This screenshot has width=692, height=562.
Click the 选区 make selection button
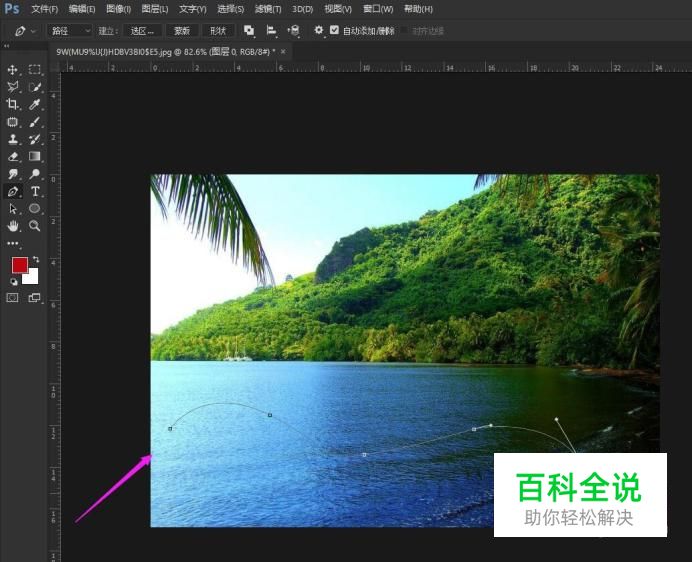(x=142, y=30)
